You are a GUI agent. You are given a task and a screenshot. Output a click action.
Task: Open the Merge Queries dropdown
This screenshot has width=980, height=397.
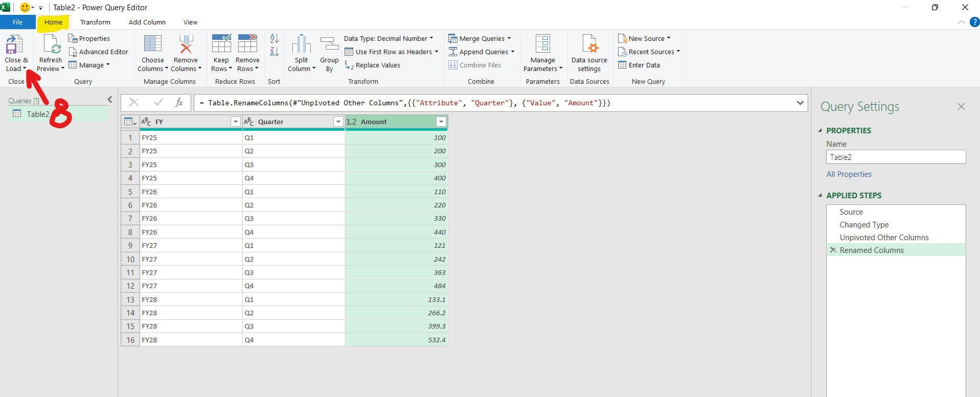tap(480, 38)
